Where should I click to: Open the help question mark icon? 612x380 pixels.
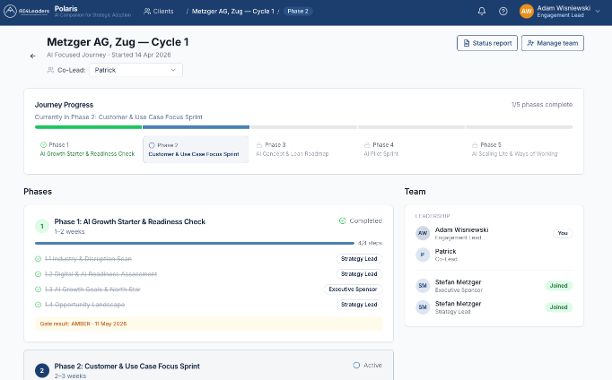point(503,11)
